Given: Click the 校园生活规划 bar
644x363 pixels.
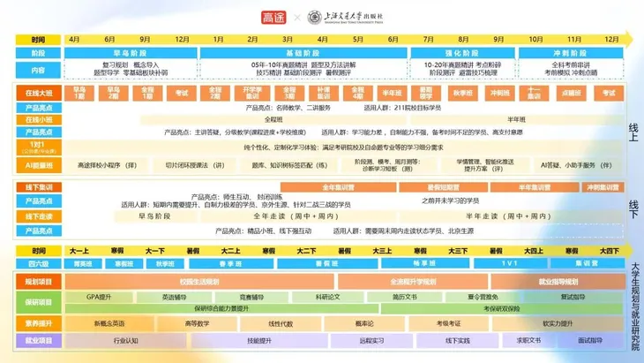Looking at the screenshot, I should coord(199,282).
